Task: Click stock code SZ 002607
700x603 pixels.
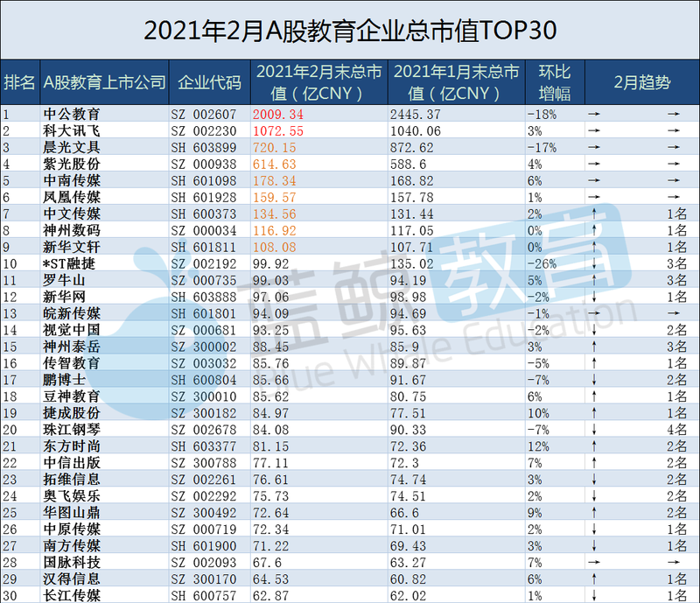Action: point(204,115)
